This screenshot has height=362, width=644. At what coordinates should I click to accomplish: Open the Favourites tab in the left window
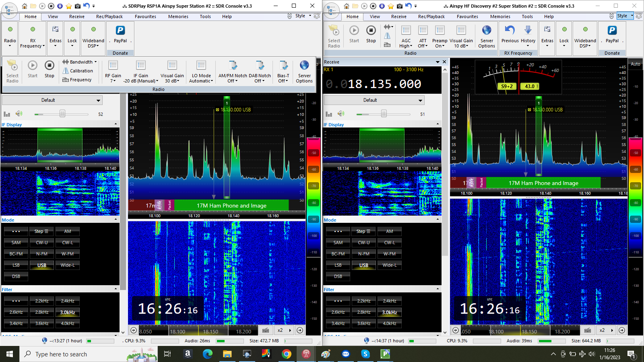pos(145,16)
